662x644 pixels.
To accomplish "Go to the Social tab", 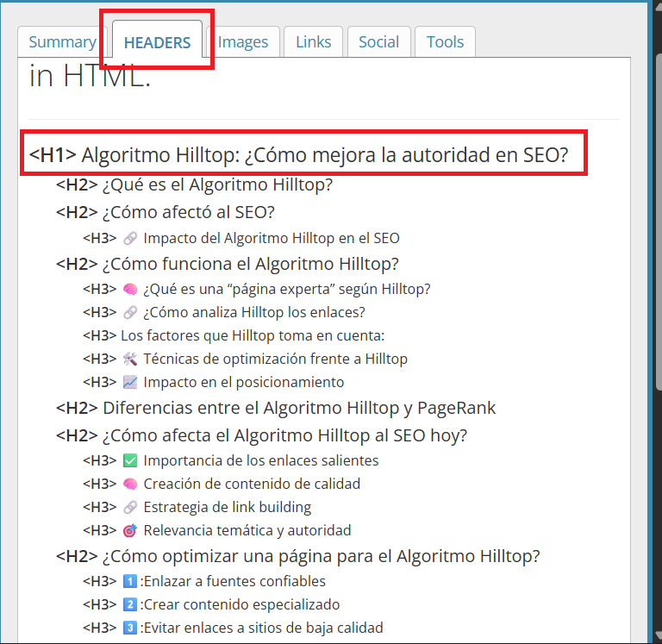I will 378,41.
